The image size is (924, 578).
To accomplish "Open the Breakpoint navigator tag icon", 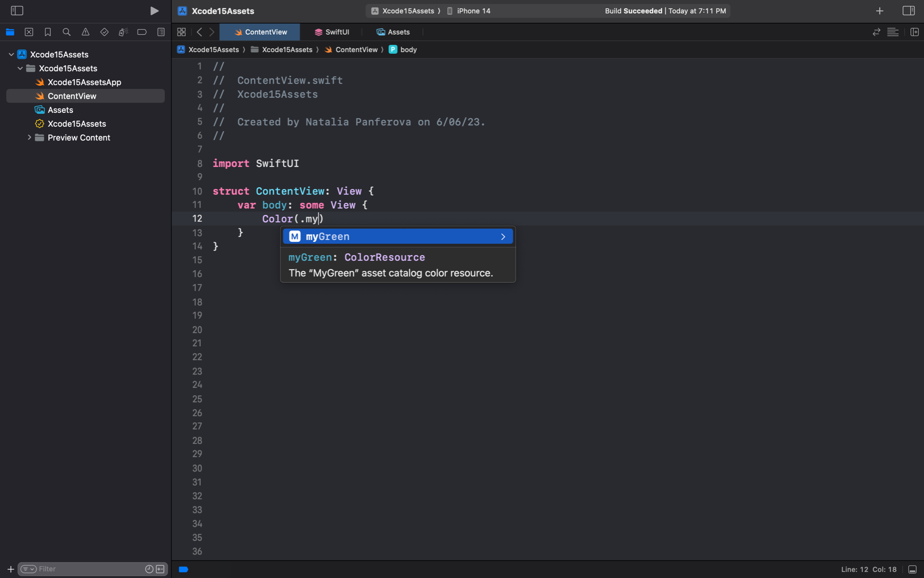I will (142, 32).
